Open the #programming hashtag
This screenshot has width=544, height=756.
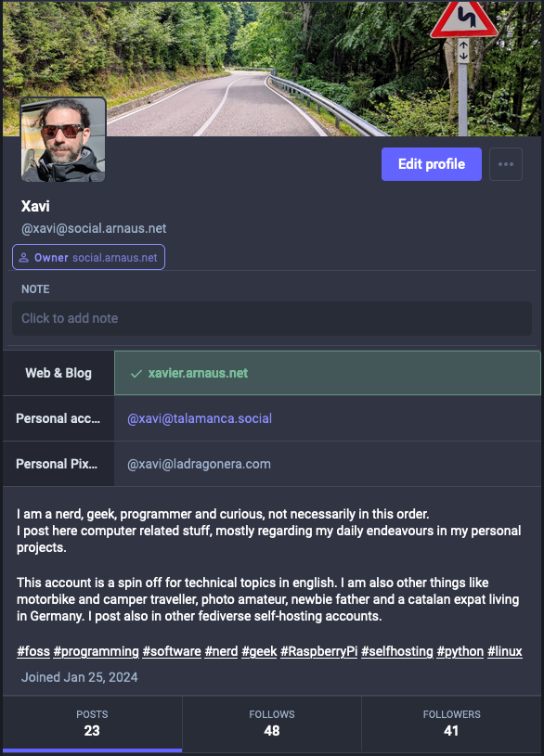96,651
